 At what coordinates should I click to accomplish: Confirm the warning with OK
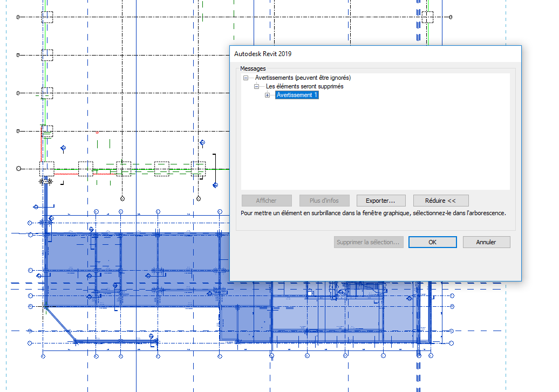click(432, 242)
